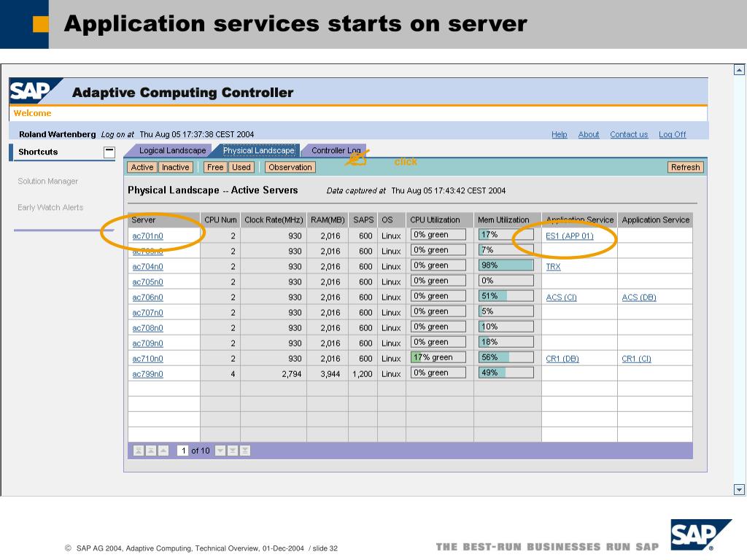747x560 pixels.
Task: Open server ac701n0
Action: coord(147,236)
